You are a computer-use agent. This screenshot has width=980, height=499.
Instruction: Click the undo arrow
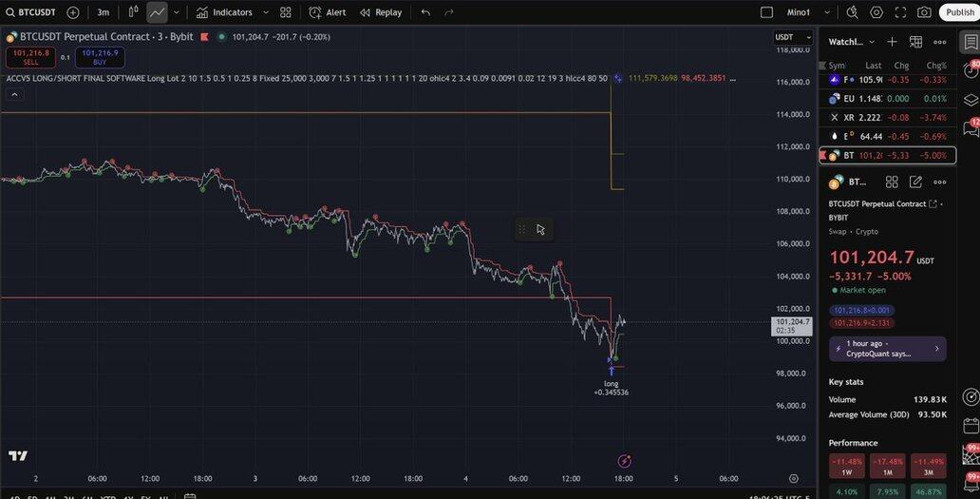tap(425, 12)
